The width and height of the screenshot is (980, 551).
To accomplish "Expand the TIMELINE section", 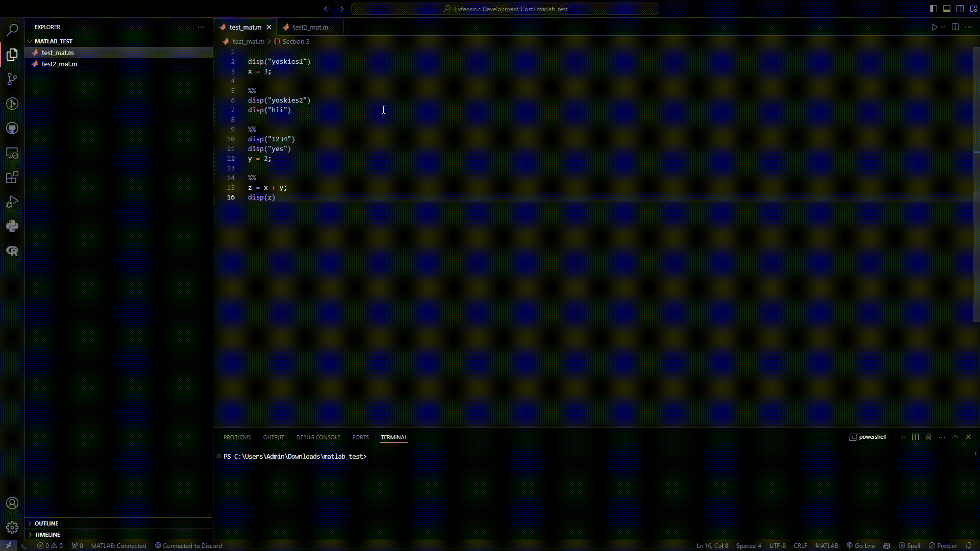I will (x=47, y=535).
